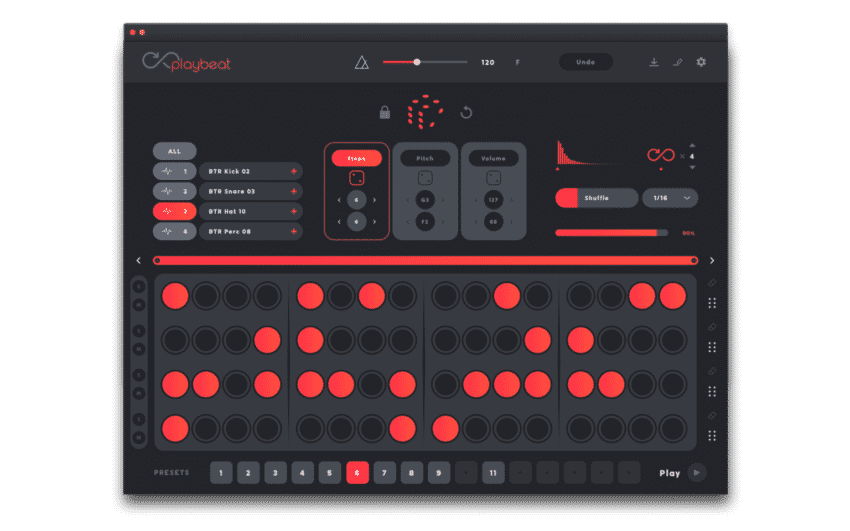Click the randomize dice icon at top center
Viewport: 850px width, 531px height.
tap(425, 112)
